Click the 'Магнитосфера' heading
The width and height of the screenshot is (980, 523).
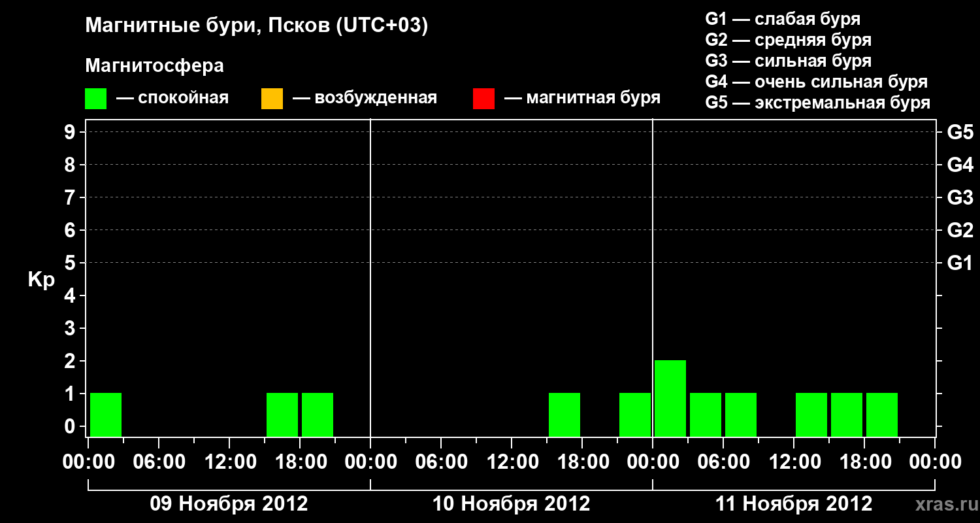(155, 67)
